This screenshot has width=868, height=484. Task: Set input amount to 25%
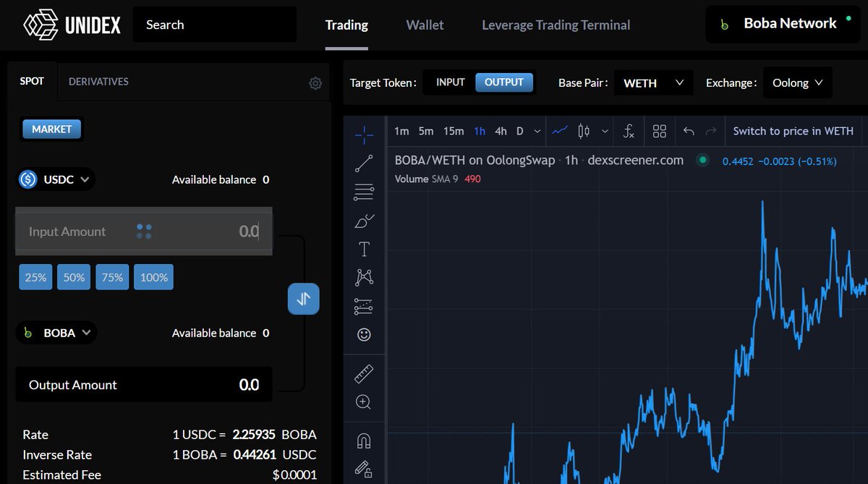[35, 277]
